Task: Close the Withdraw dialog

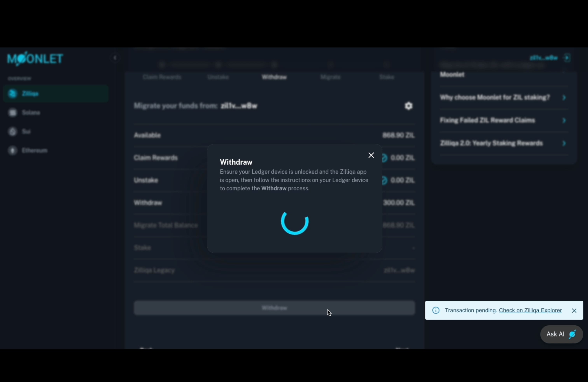Action: coord(371,155)
